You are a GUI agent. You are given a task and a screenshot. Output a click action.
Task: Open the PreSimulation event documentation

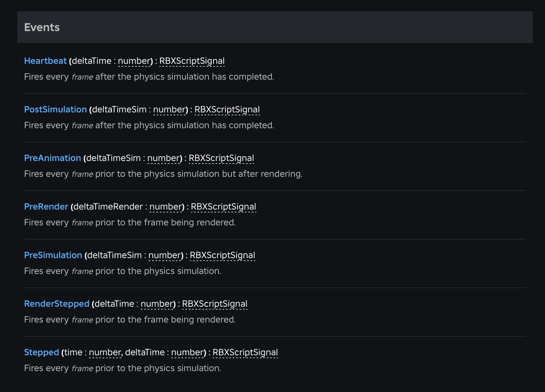[x=53, y=255]
